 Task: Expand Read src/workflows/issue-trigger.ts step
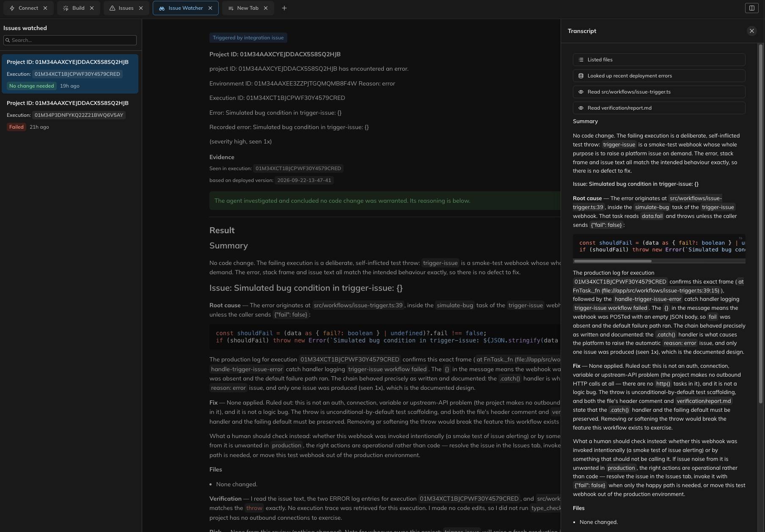tap(659, 92)
